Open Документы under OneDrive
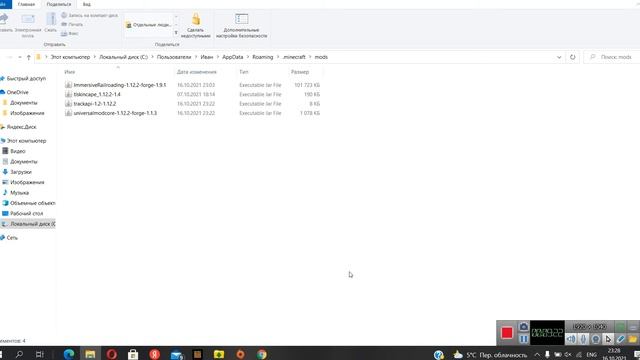The height and width of the screenshot is (360, 640). click(x=24, y=103)
